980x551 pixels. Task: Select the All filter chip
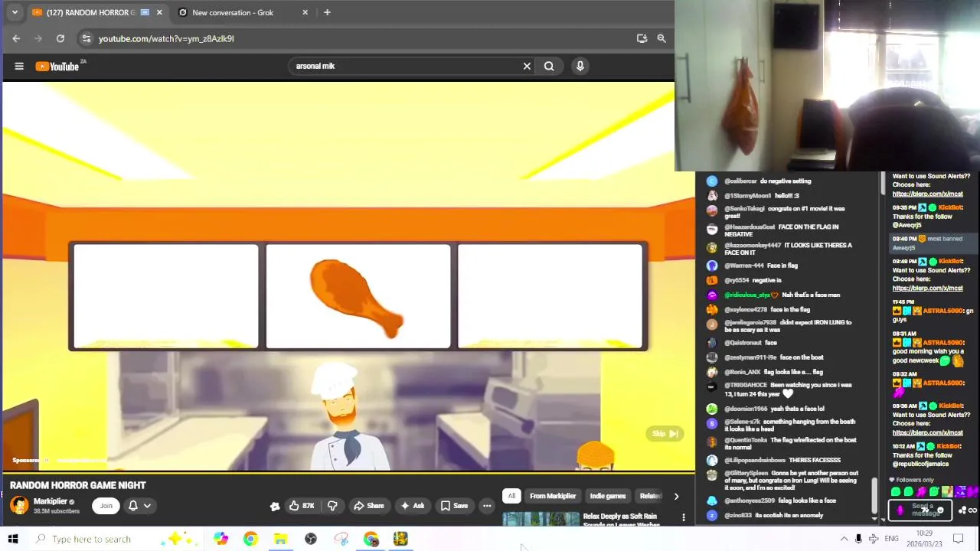point(511,496)
